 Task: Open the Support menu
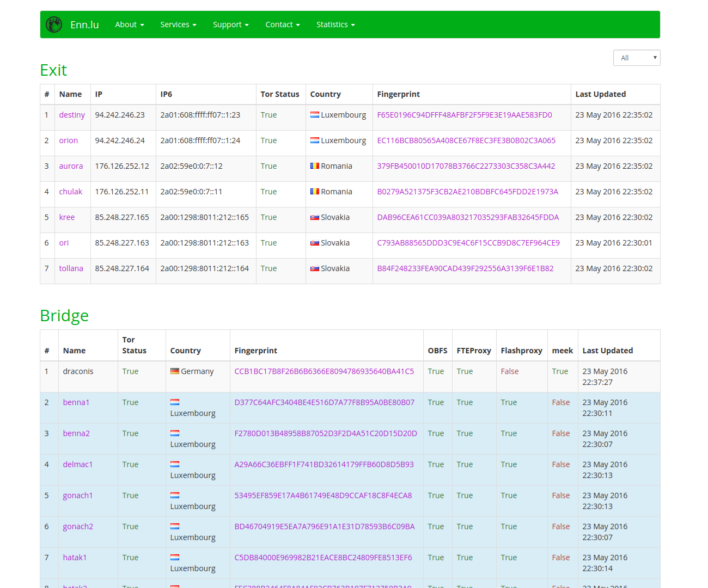pyautogui.click(x=230, y=24)
